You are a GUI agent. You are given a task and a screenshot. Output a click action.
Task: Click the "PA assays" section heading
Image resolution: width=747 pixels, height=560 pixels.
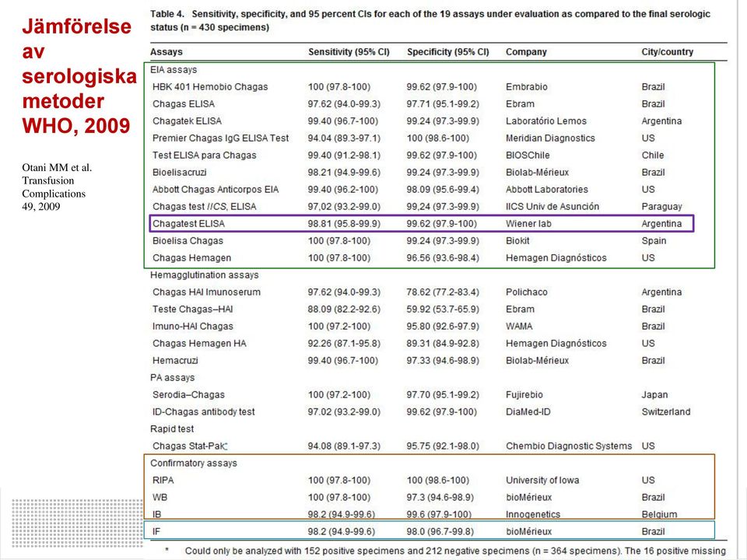point(173,378)
